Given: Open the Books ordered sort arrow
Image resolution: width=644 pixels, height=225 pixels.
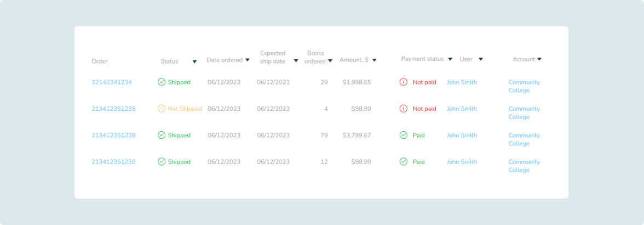Looking at the screenshot, I should [330, 61].
